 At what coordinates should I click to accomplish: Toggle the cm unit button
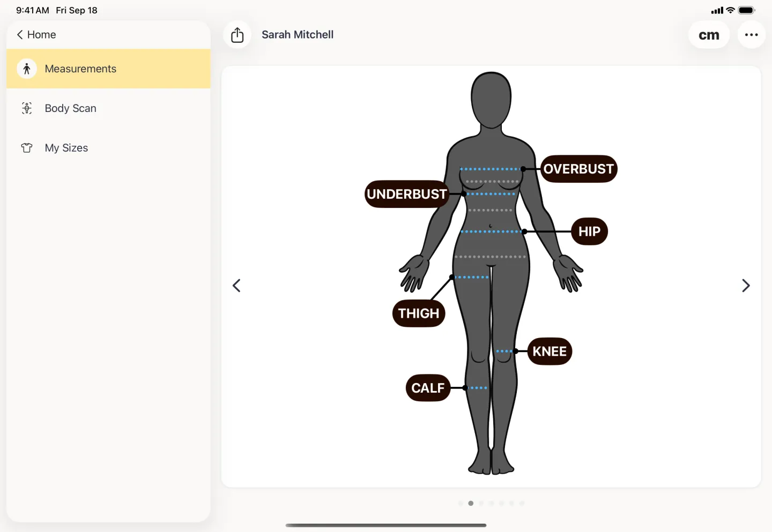709,35
